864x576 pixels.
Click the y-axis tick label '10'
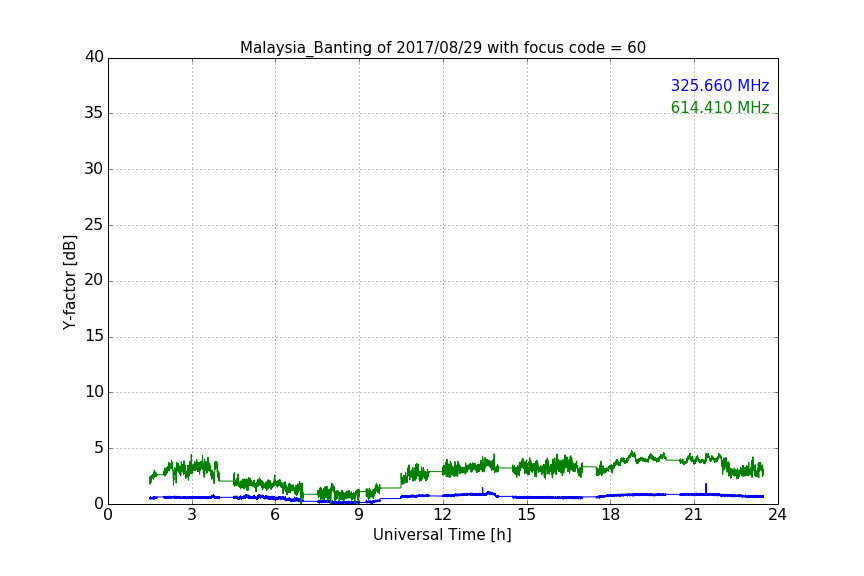(x=94, y=392)
